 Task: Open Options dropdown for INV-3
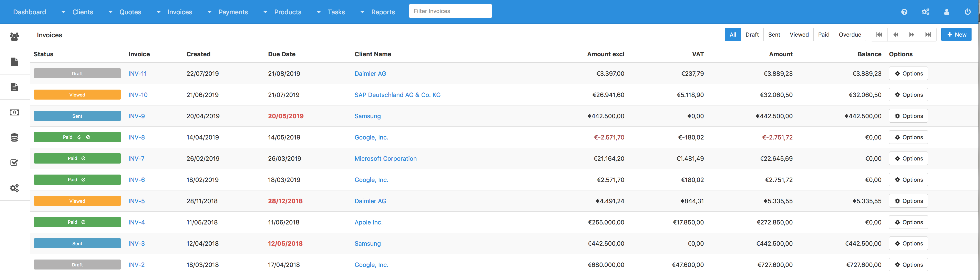(908, 243)
